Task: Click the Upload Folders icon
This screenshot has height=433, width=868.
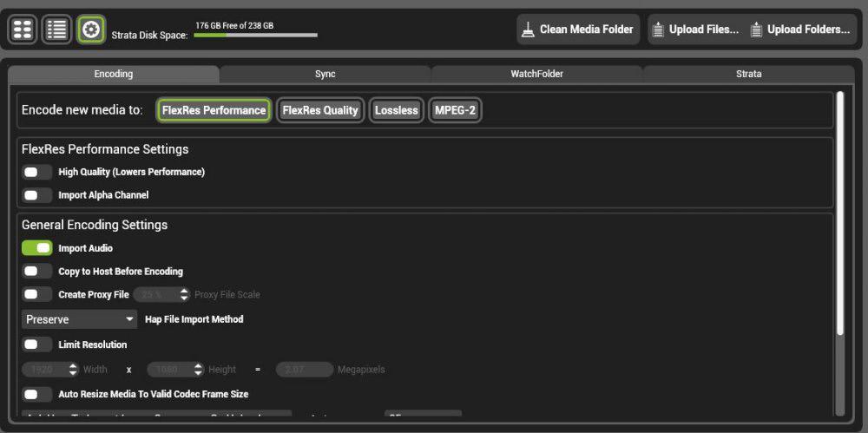Action: click(756, 30)
